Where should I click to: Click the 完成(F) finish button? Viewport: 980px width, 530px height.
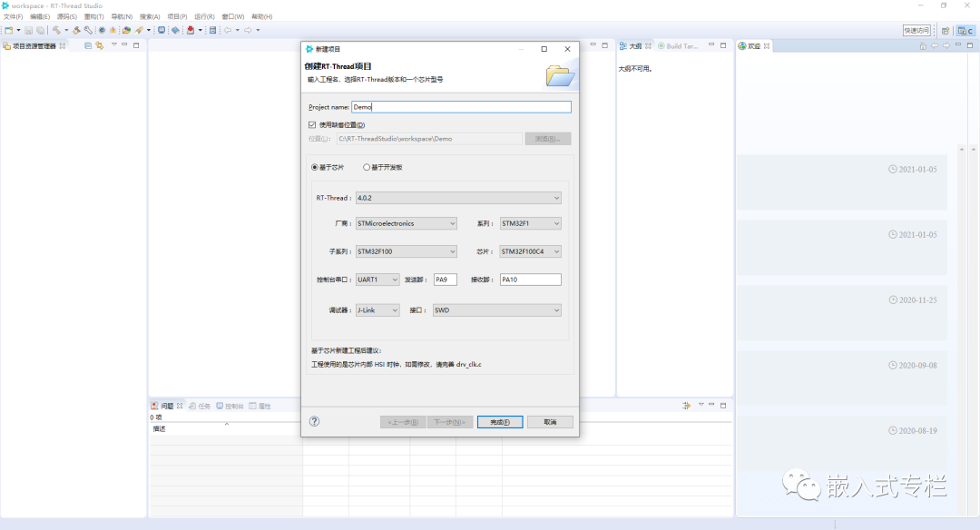(x=500, y=422)
